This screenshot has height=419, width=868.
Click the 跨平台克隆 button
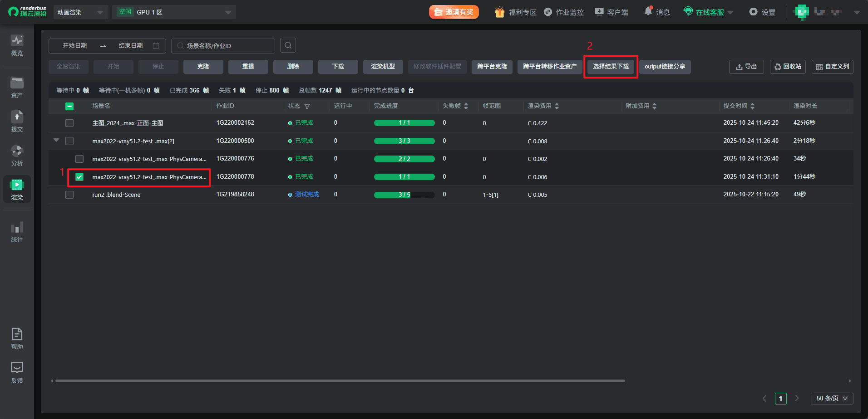click(x=492, y=67)
